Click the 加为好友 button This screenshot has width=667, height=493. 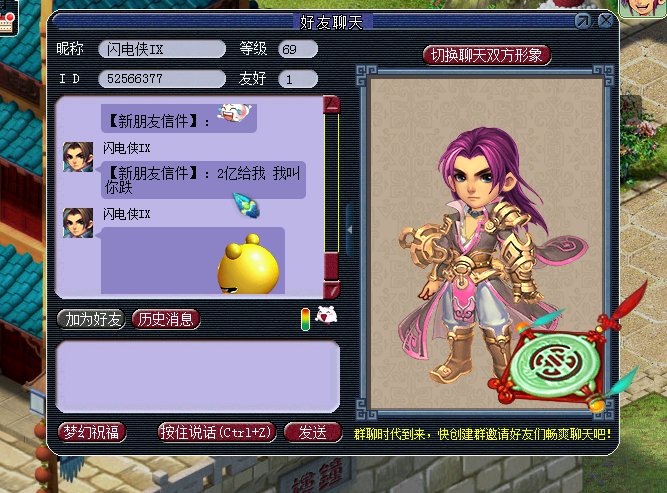[x=92, y=319]
